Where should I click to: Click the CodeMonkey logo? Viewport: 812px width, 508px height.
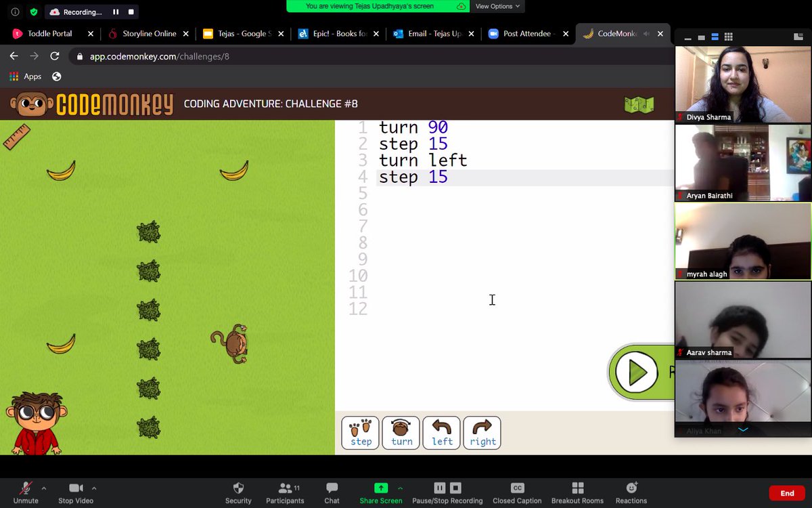coord(91,104)
